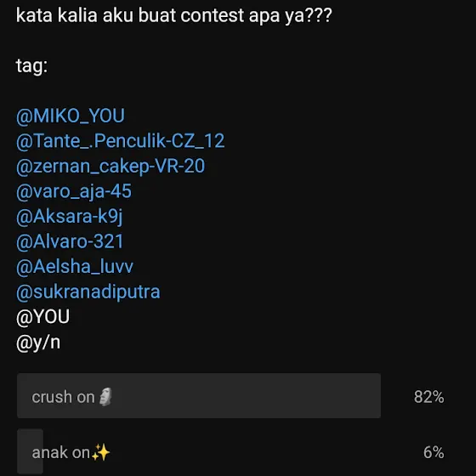476x476 pixels.
Task: Open the @Tante_.Penculik-CZ_12 profile mention
Action: coord(121,141)
